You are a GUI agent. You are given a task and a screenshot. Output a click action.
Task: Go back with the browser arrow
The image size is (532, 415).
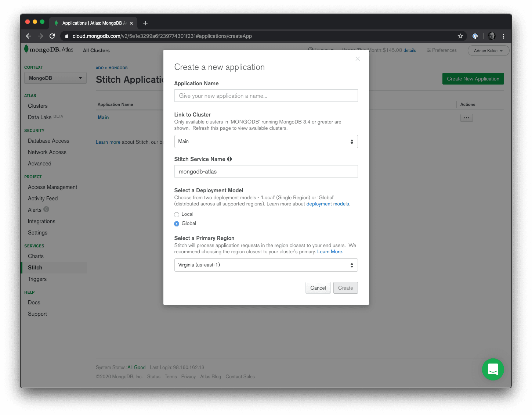pyautogui.click(x=29, y=36)
